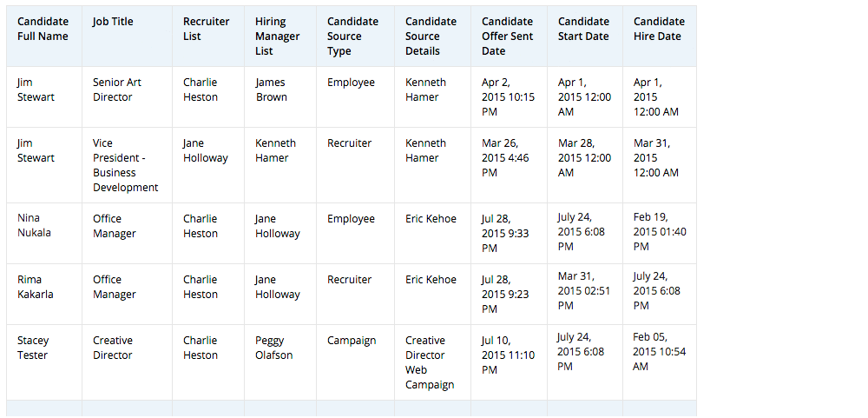
Task: Click the Feb 05, 2015 10:54 AM cell
Action: click(x=658, y=351)
